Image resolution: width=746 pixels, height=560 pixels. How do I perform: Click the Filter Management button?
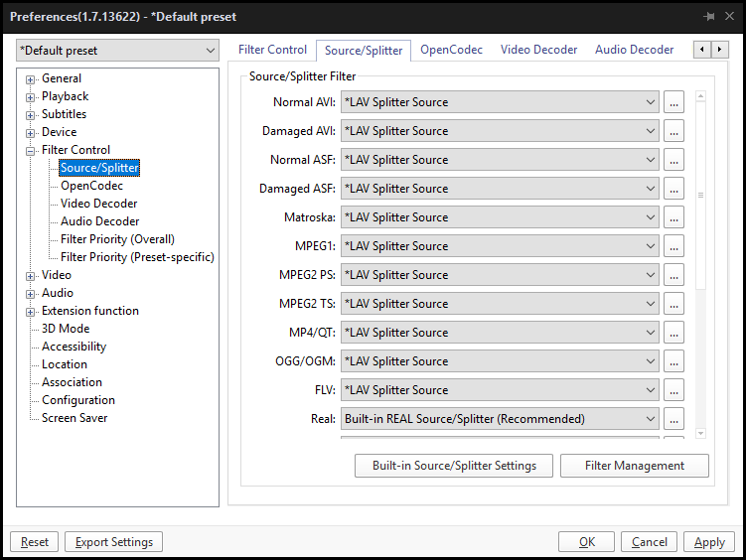click(634, 466)
